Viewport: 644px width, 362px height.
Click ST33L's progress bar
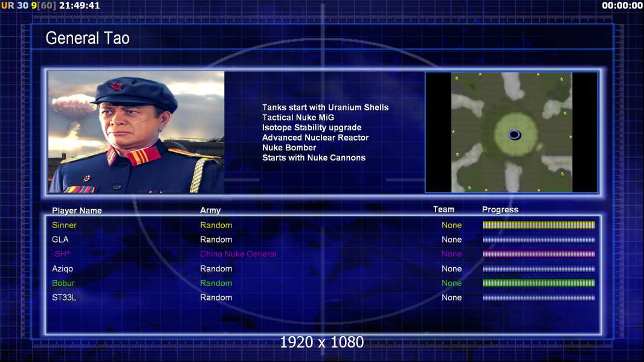(x=539, y=297)
